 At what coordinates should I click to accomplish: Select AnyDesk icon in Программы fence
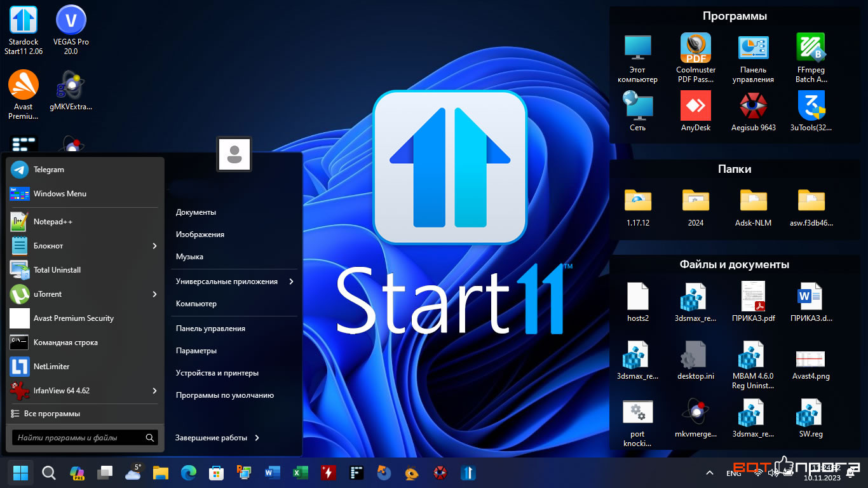coord(695,111)
